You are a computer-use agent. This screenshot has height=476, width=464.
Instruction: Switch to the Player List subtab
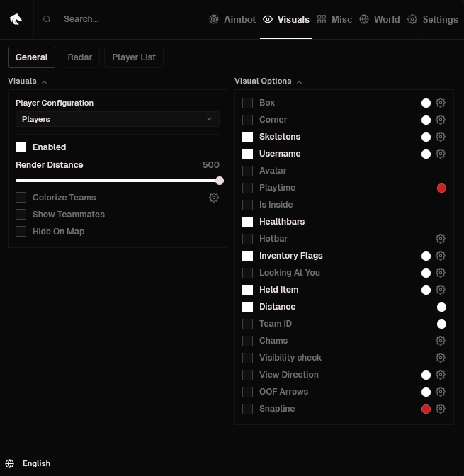pos(134,57)
